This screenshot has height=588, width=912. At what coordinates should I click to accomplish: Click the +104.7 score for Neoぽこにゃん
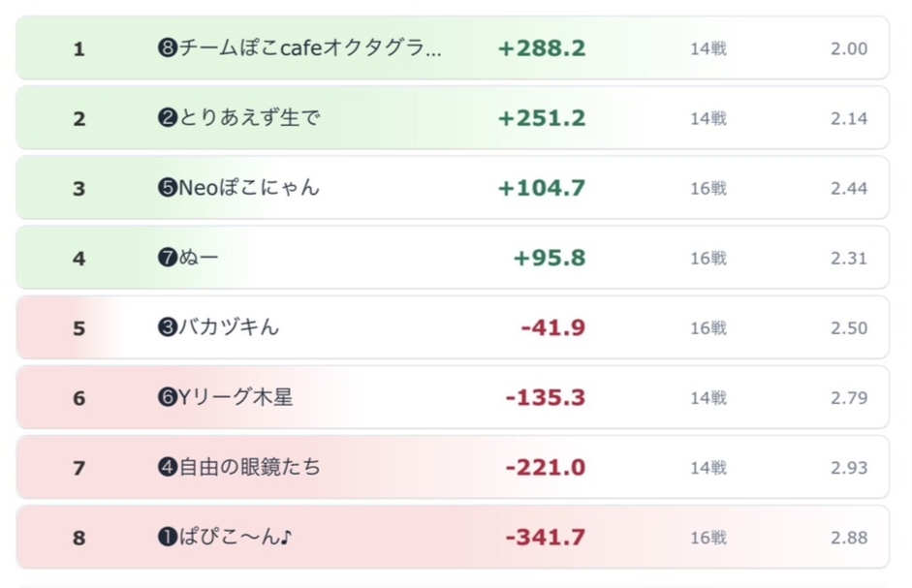pyautogui.click(x=542, y=188)
